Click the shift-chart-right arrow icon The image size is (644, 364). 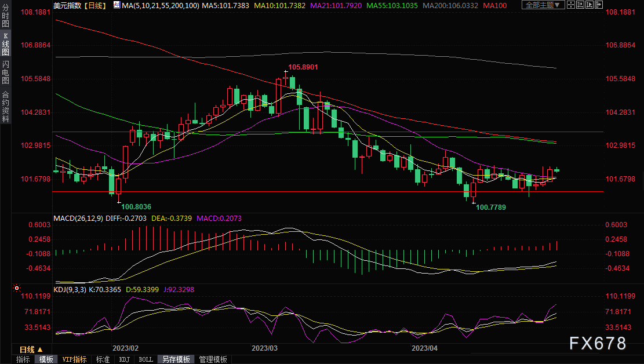pos(599,5)
